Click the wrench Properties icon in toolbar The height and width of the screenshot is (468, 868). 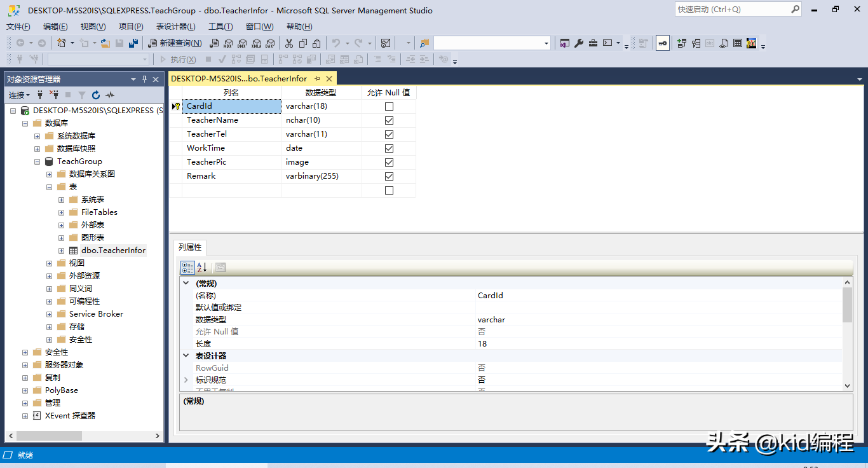[579, 43]
